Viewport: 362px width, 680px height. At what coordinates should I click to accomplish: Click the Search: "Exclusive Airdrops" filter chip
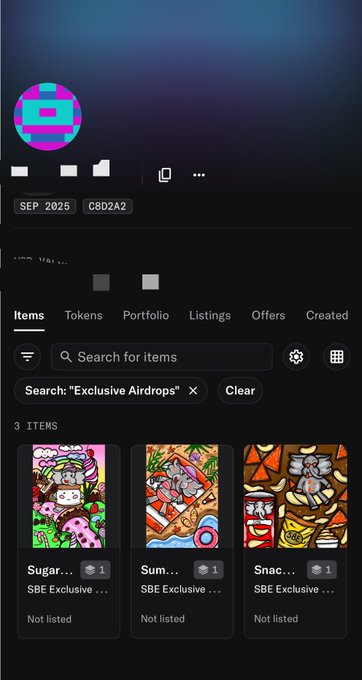pyautogui.click(x=111, y=391)
